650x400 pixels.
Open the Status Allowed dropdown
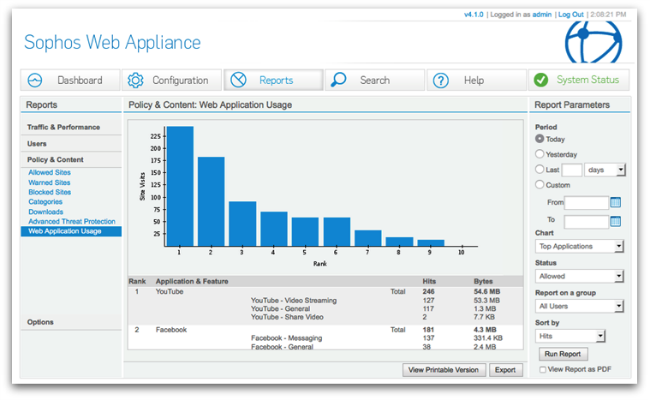[x=579, y=276]
